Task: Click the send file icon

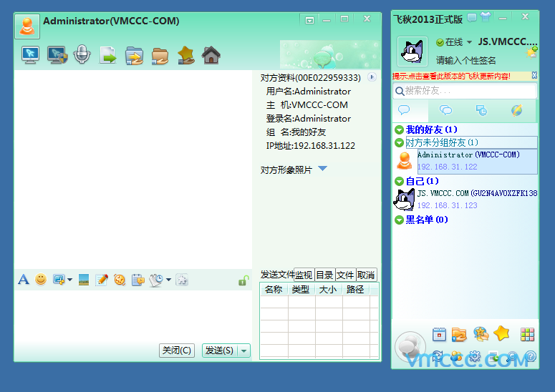Action: (107, 55)
